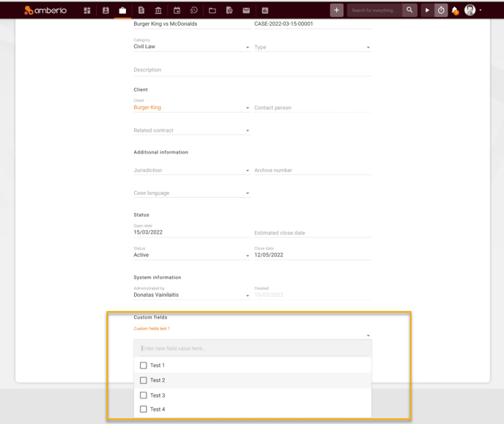Click the Enter new field value input
Viewport: 504px width, 424px height.
(254, 349)
